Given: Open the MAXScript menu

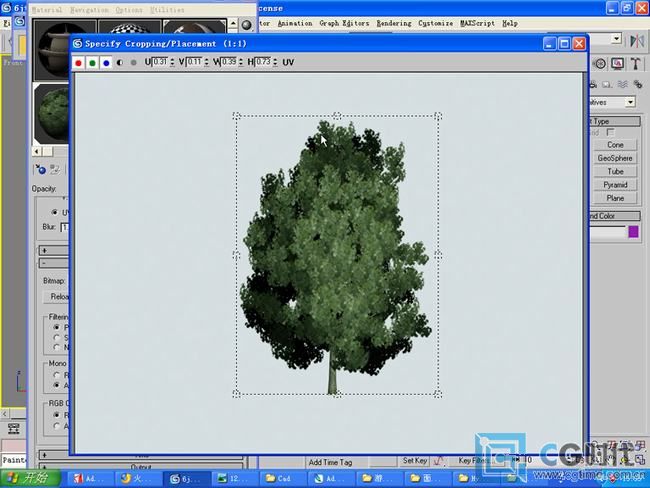Looking at the screenshot, I should pos(479,22).
